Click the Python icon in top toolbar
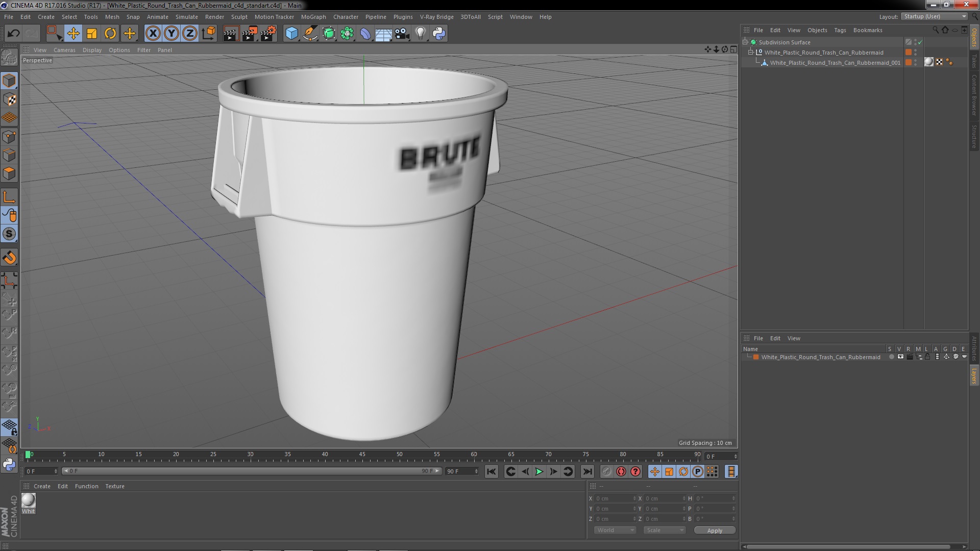 tap(439, 34)
